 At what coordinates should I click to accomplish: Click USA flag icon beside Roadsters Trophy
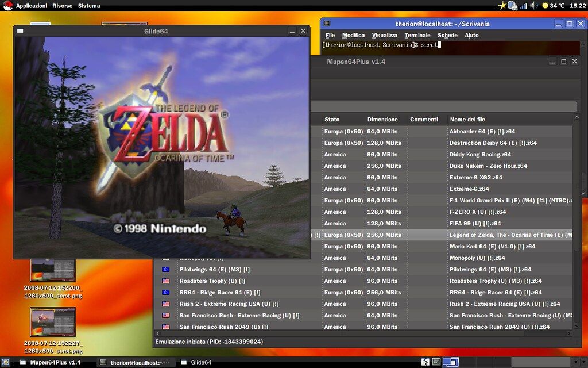pos(165,281)
